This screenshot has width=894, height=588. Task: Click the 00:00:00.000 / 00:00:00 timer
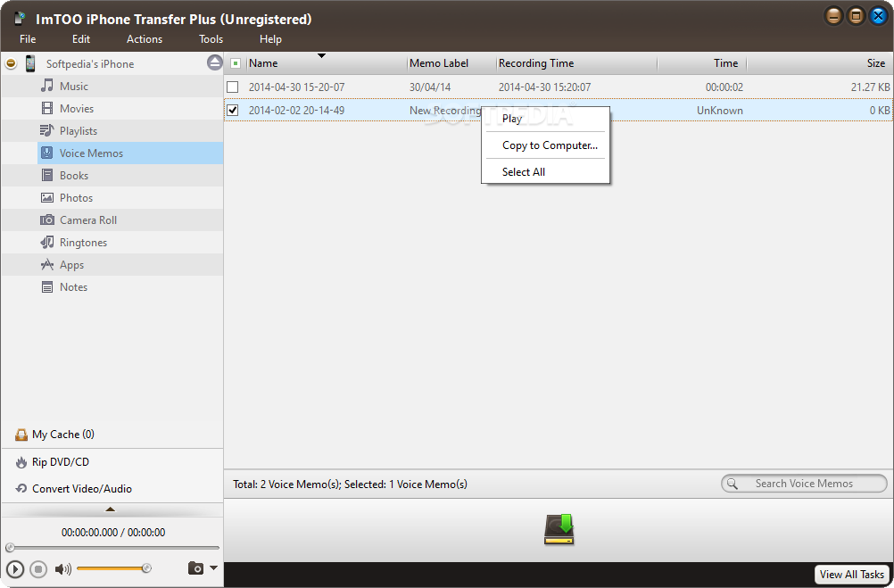(113, 532)
